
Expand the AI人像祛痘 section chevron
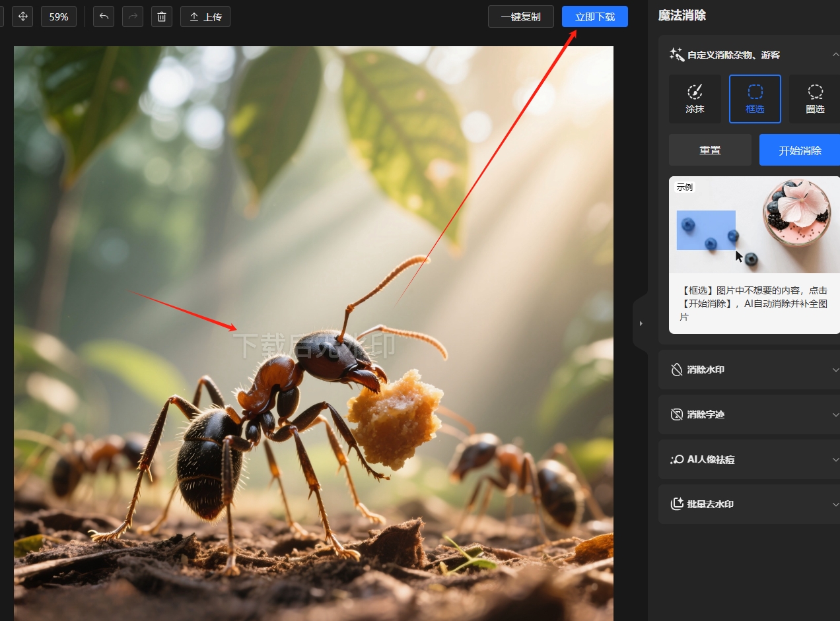(x=835, y=459)
